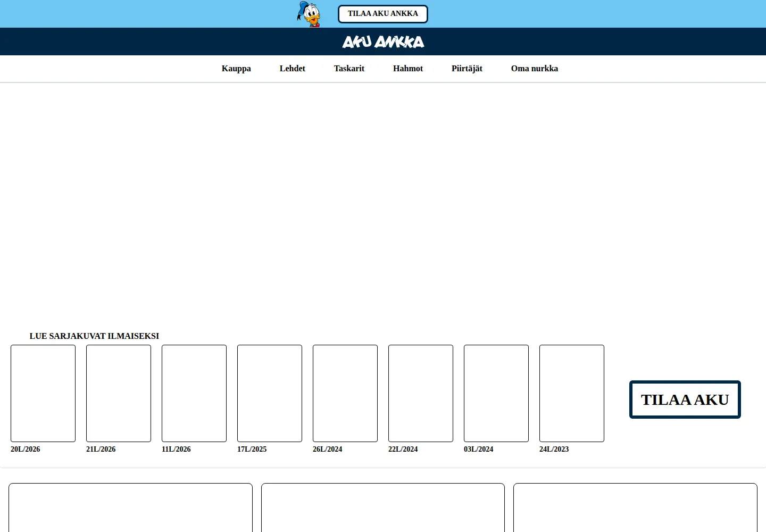
Task: Open the 26L/2024 comic thumbnail
Action: 345,393
